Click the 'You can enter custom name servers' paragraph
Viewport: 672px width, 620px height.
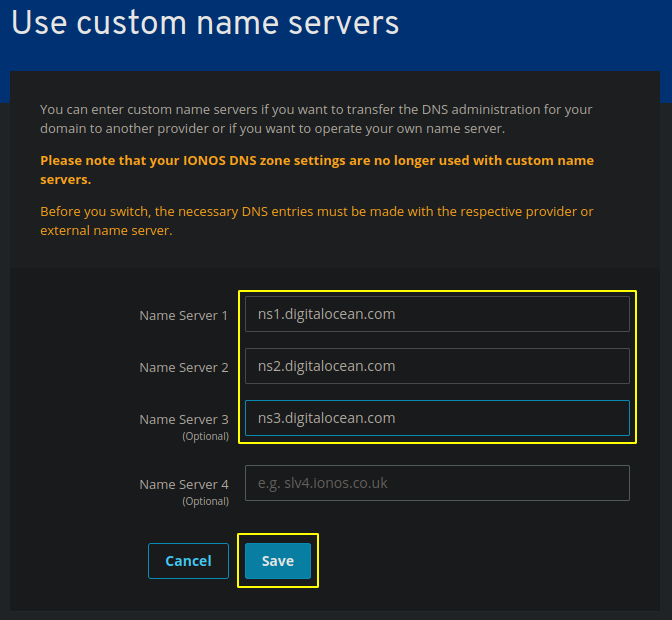point(316,119)
